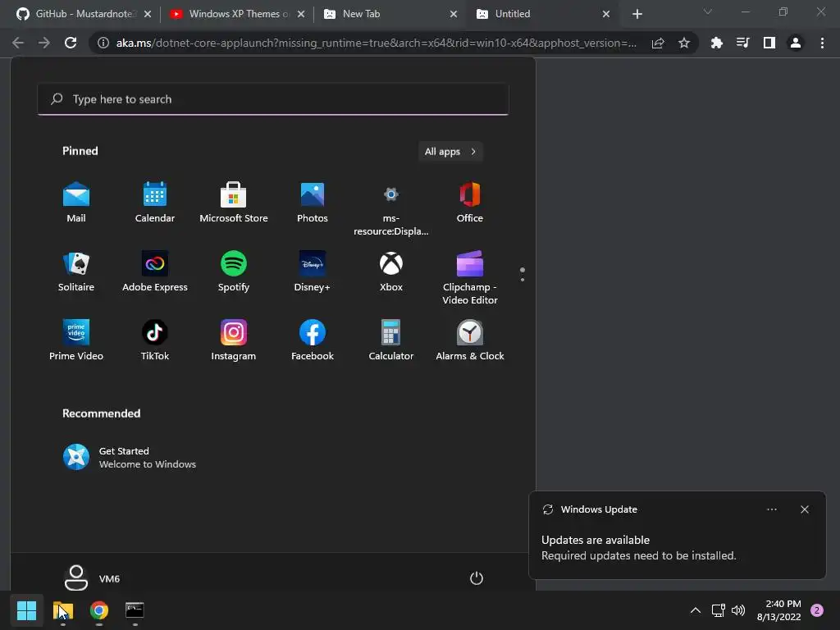Close the Windows XP Themes tab

click(301, 14)
